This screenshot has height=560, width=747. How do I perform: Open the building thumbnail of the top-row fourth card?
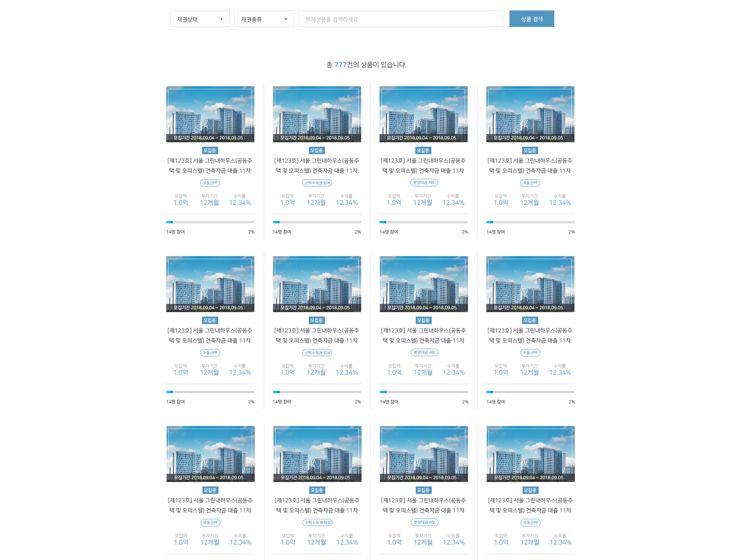530,114
